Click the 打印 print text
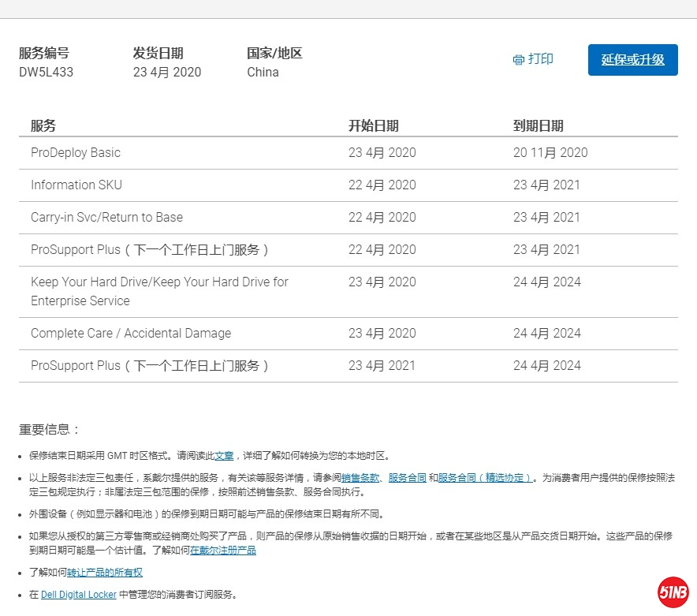The image size is (697, 616). (541, 59)
